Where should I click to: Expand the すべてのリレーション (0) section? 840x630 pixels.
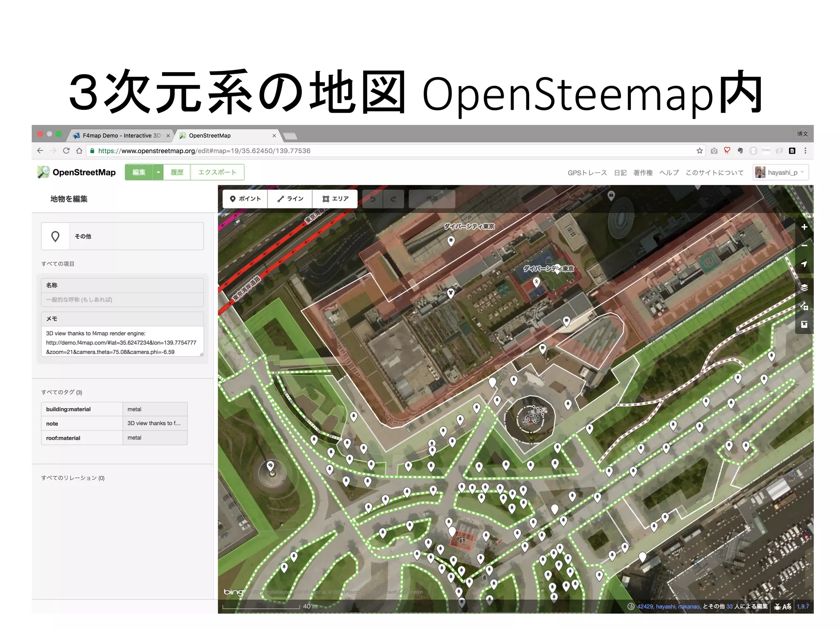[73, 478]
